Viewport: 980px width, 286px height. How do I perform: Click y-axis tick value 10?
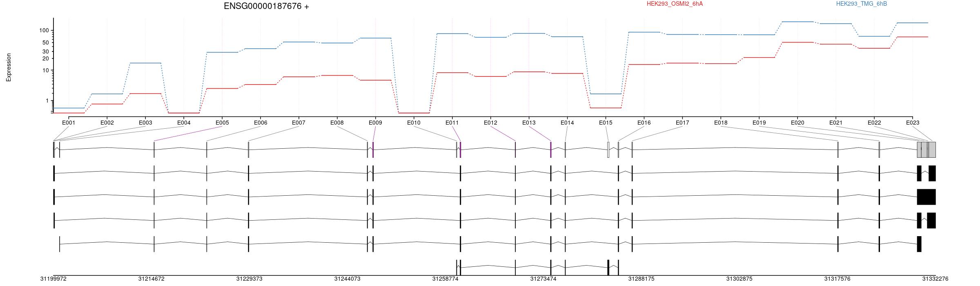(46, 71)
